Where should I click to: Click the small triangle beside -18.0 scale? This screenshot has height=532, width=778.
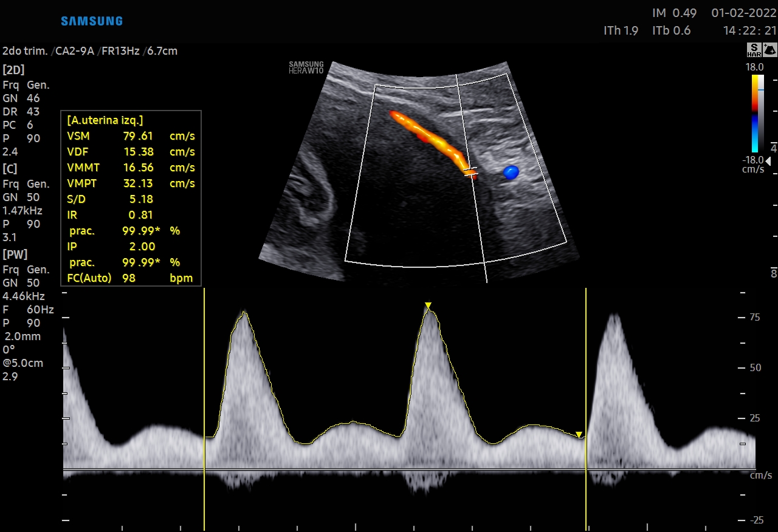coord(773,148)
